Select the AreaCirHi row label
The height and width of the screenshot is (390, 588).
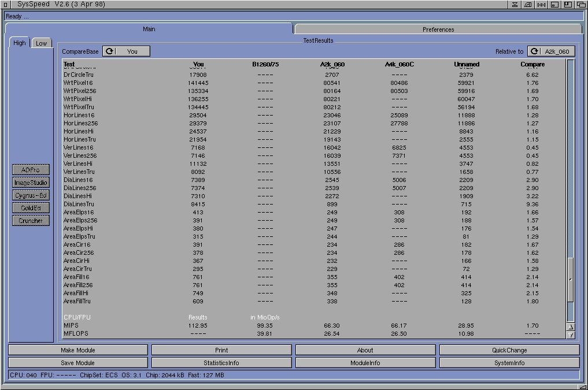76,261
